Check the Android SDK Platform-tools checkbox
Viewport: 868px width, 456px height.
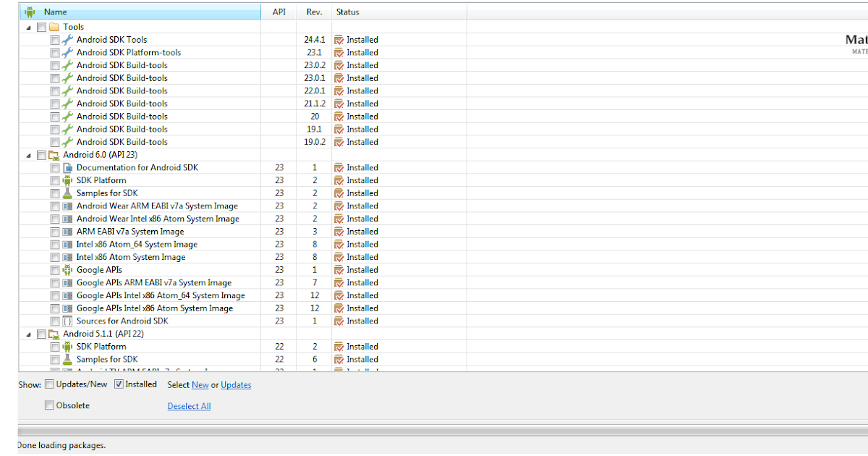55,53
